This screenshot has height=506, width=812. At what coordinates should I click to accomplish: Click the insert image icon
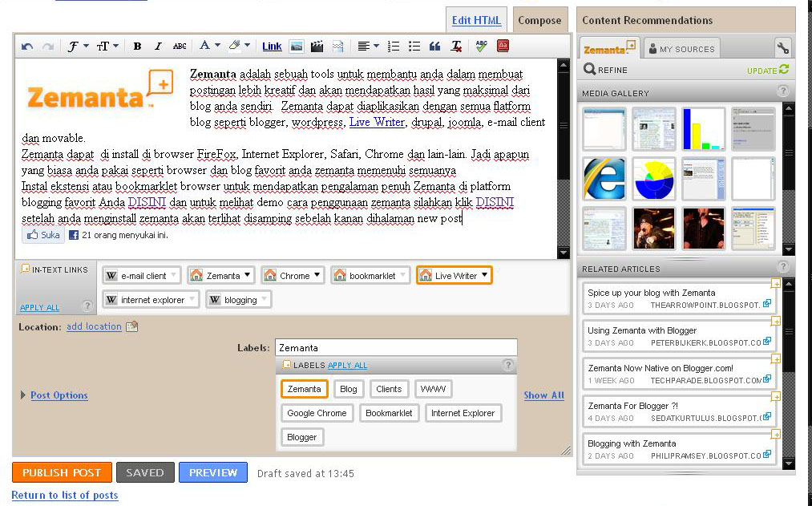pos(297,46)
